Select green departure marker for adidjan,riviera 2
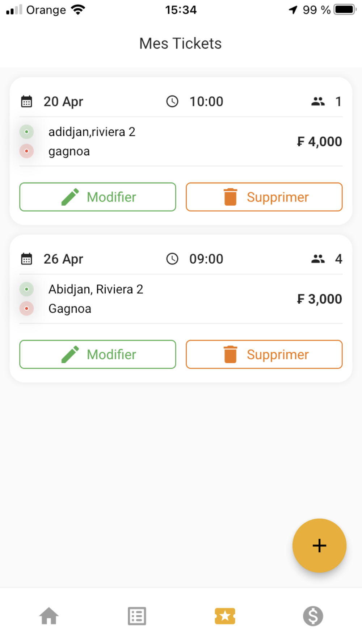The width and height of the screenshot is (362, 644). (x=26, y=132)
